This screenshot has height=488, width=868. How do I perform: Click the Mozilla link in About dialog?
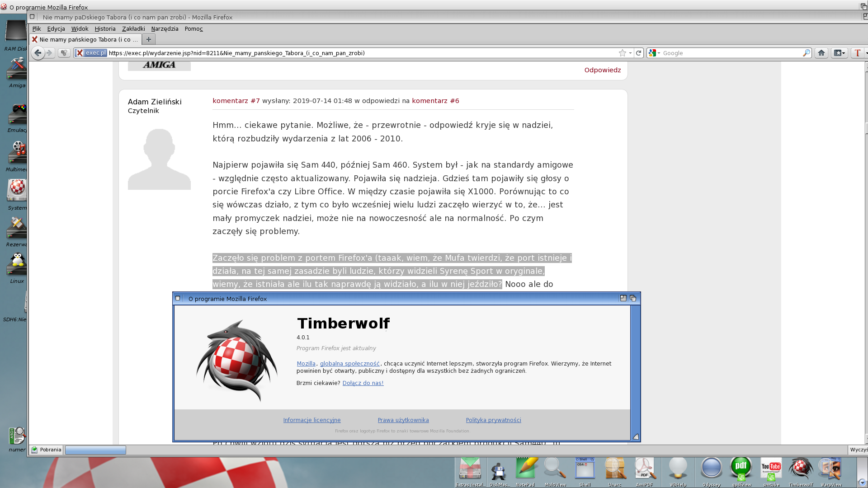[x=306, y=363]
